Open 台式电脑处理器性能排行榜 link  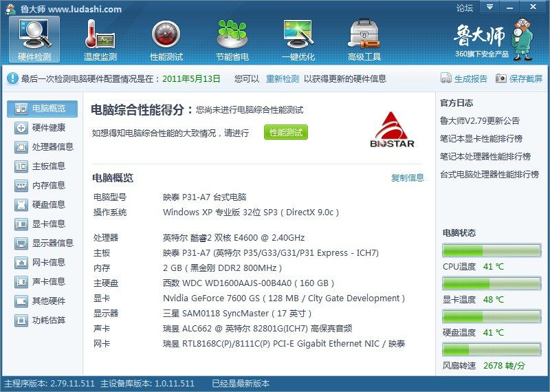[x=489, y=175]
